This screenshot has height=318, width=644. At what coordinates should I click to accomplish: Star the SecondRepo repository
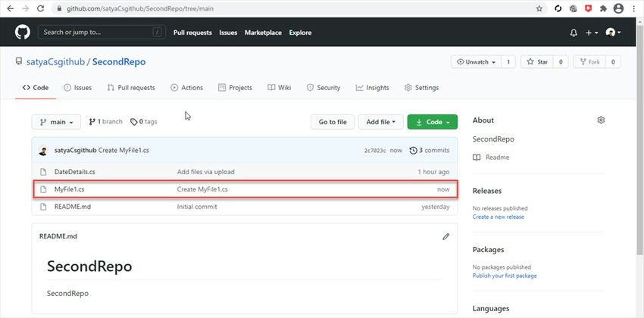537,62
